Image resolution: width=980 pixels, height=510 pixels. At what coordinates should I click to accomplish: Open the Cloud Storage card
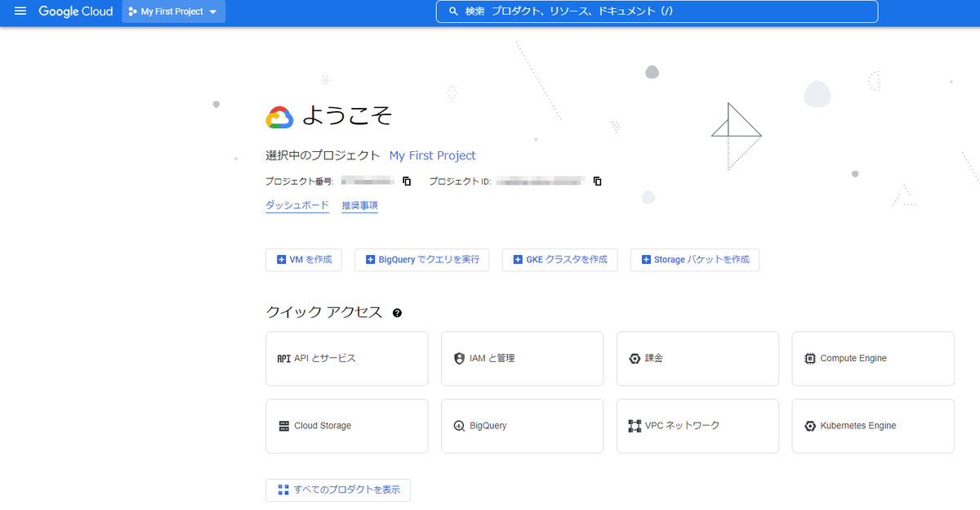(x=347, y=426)
